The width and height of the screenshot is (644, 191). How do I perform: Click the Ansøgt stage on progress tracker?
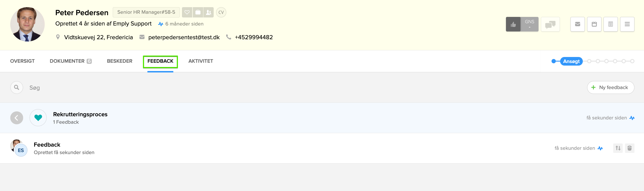pyautogui.click(x=571, y=61)
